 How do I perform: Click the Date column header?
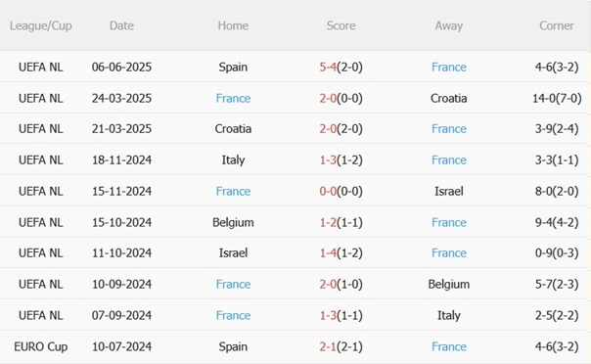(121, 25)
